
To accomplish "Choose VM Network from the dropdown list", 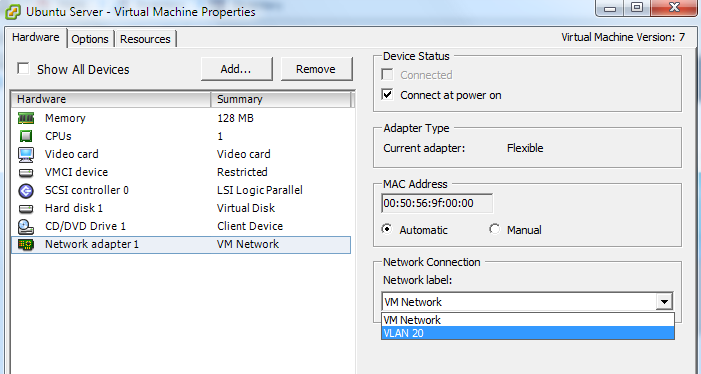I will click(528, 320).
